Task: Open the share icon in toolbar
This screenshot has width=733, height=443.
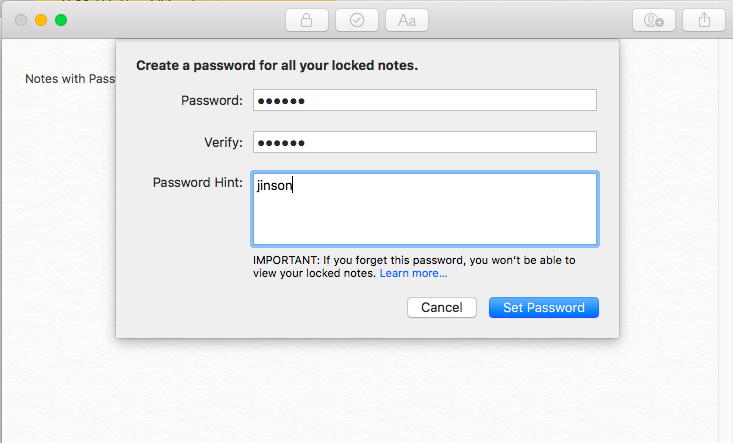Action: click(704, 21)
